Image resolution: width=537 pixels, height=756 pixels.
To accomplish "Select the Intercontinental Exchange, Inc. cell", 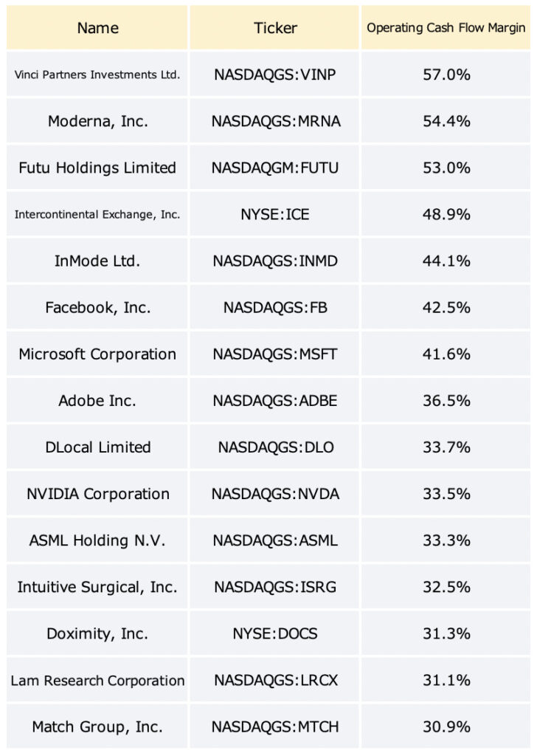I will 97,214.
